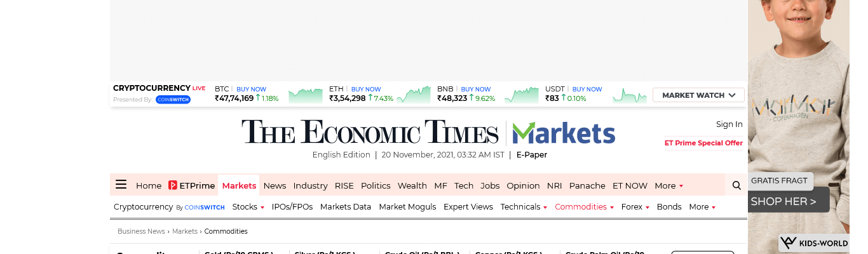868x254 pixels.
Task: Open the ET Prime Special Offer button
Action: tap(703, 143)
